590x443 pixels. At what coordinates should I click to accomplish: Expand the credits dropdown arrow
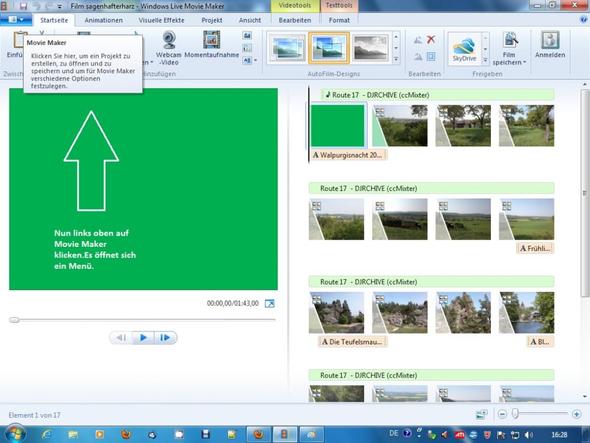click(256, 60)
